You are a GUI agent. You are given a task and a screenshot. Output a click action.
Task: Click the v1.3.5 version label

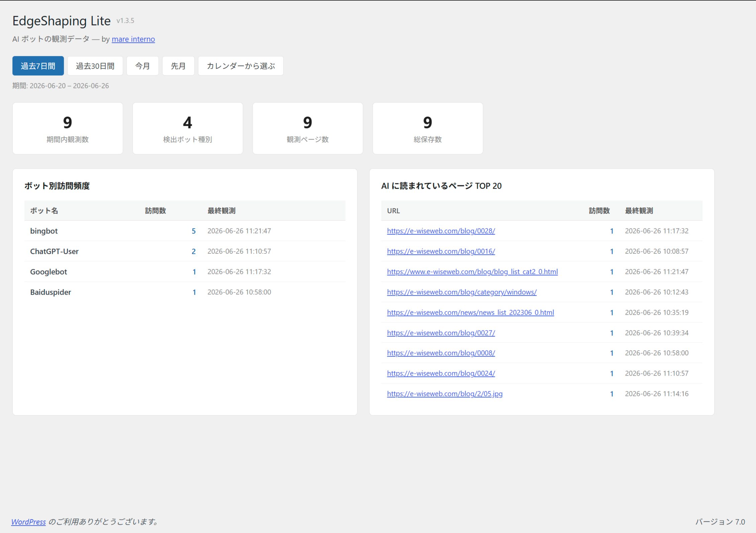[125, 21]
